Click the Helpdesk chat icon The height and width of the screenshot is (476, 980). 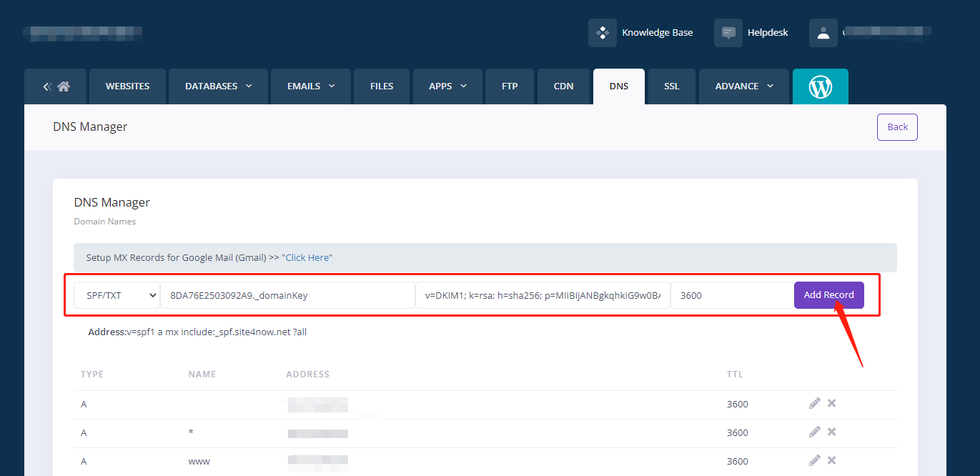(728, 33)
